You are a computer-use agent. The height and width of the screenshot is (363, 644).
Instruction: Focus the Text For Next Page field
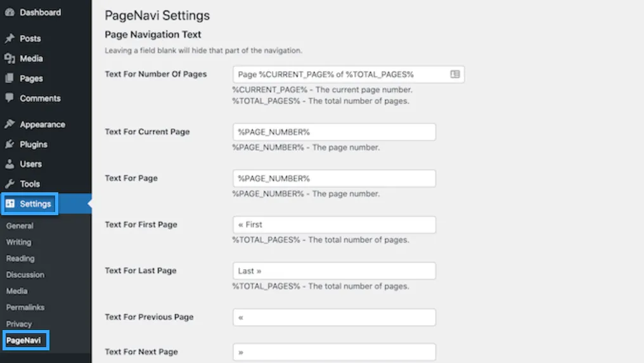click(x=334, y=352)
